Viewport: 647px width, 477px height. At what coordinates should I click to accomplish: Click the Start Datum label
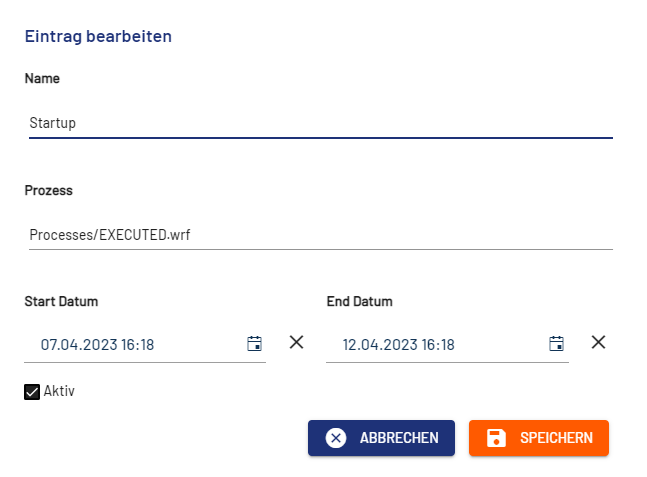click(x=61, y=301)
